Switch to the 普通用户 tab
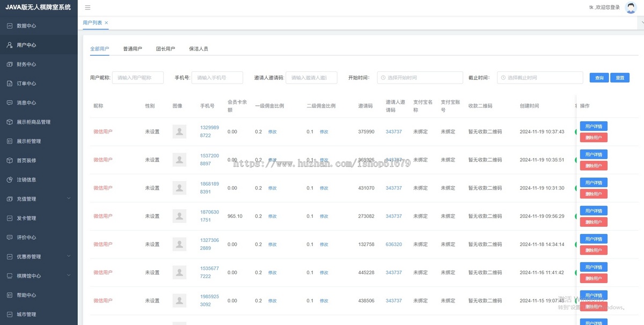 point(133,49)
